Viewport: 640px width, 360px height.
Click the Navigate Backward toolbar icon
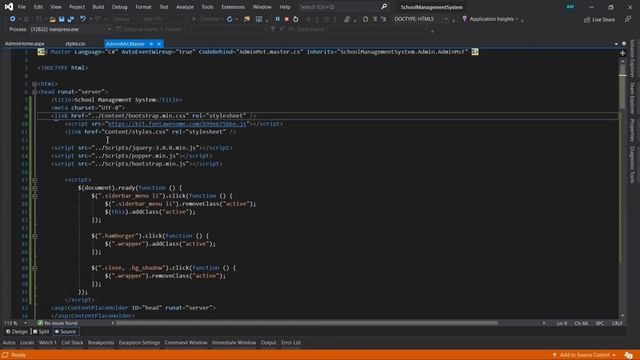tap(13, 19)
